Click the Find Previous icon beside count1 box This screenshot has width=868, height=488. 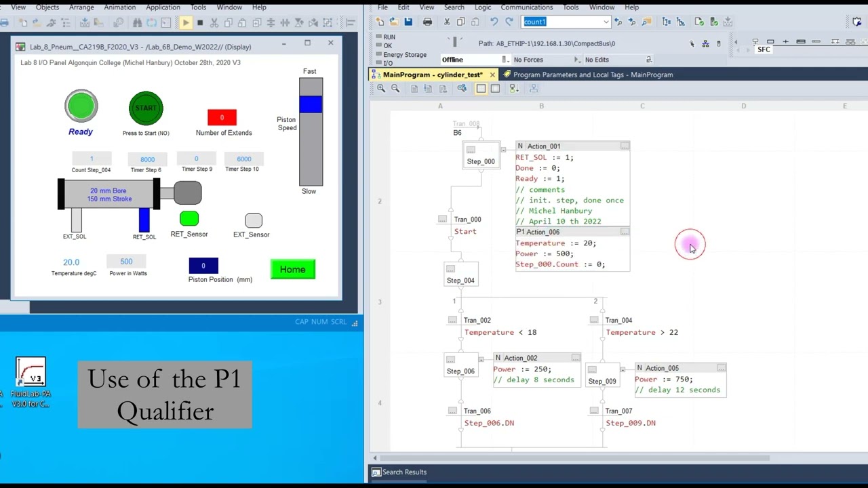[x=618, y=22]
